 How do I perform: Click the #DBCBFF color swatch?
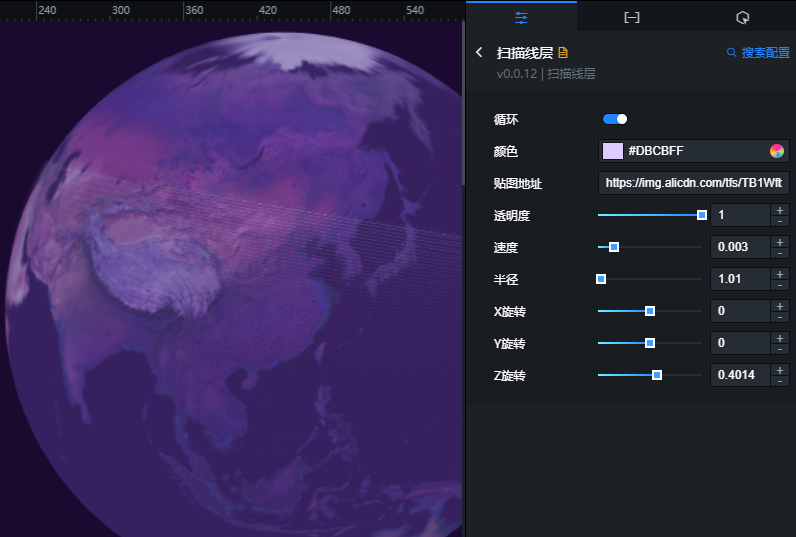click(613, 151)
